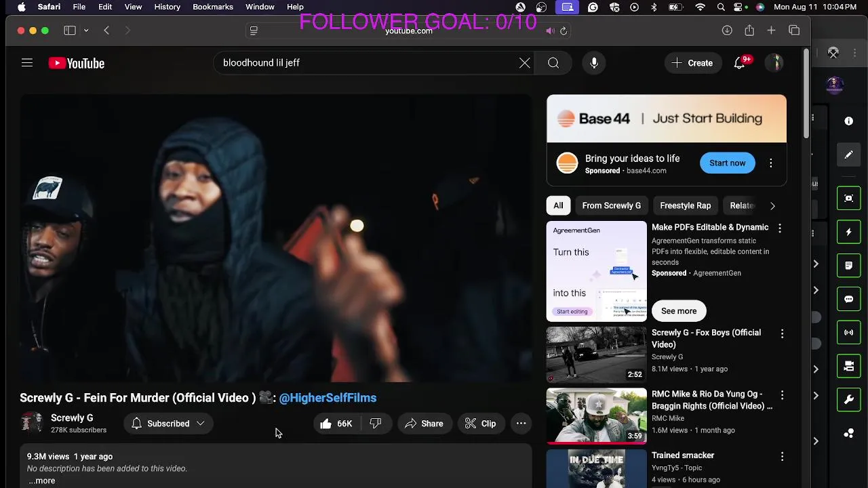
Task: Share the video
Action: pos(424,424)
